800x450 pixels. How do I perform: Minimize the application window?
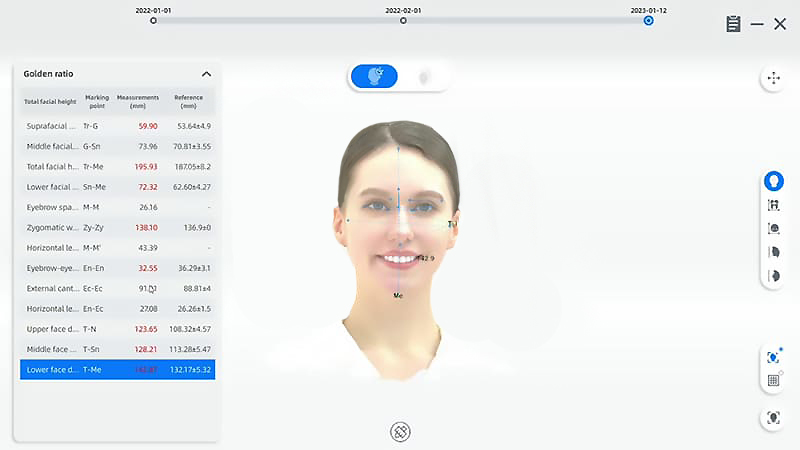pos(757,24)
